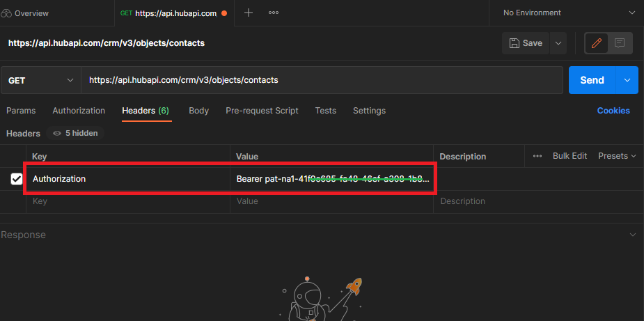644x321 pixels.
Task: Uncheck the Authorization header checkbox
Action: pyautogui.click(x=17, y=179)
